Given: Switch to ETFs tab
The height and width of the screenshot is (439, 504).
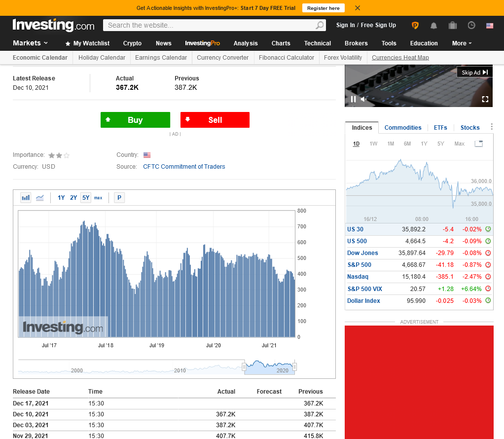Looking at the screenshot, I should (440, 128).
